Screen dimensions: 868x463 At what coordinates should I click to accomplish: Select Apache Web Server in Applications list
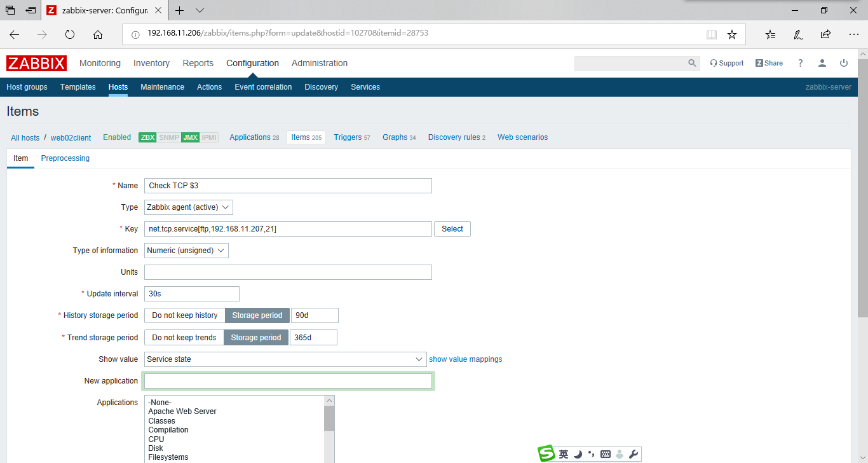coord(182,411)
